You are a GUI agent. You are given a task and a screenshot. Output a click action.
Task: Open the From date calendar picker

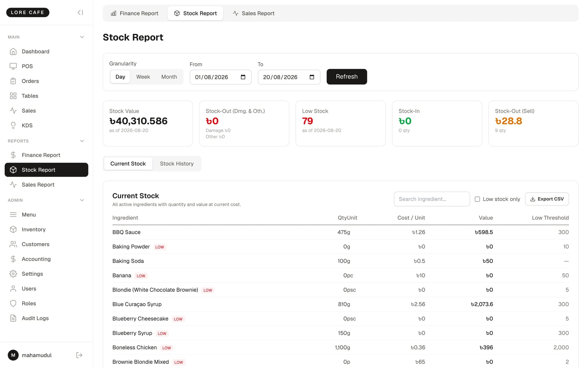243,77
